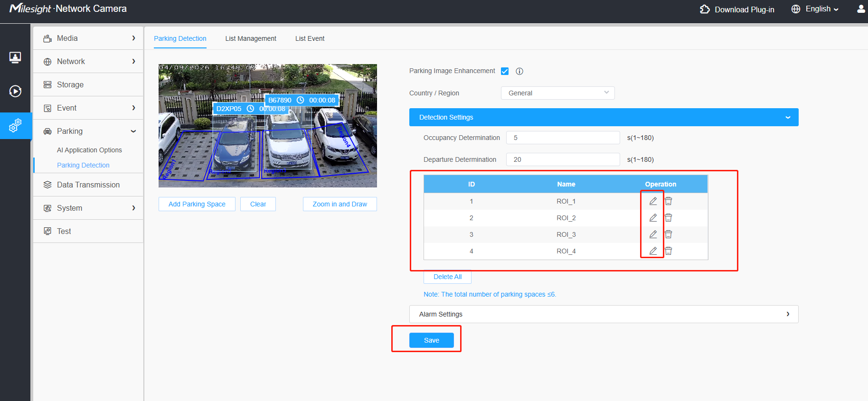Delete ROI_1 using trash icon
868x401 pixels.
point(669,201)
